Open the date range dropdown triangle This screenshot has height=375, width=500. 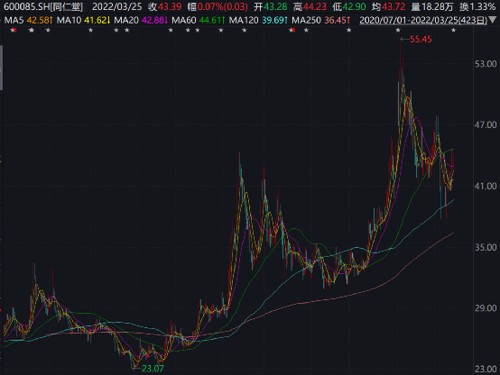492,21
